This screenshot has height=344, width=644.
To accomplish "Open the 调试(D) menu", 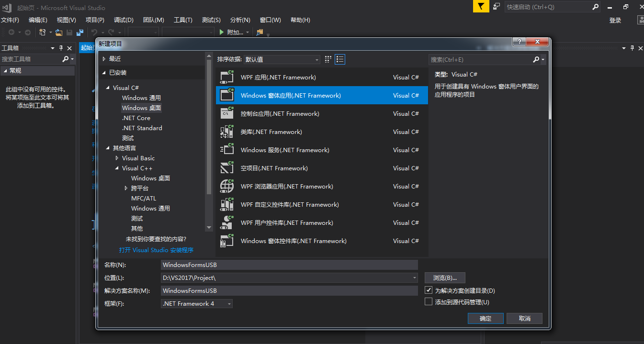I will pos(124,20).
